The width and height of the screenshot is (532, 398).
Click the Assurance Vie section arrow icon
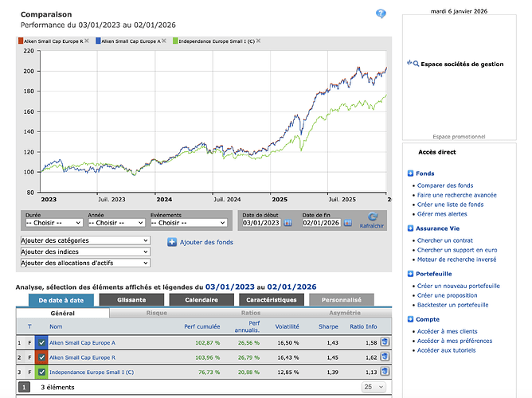410,228
